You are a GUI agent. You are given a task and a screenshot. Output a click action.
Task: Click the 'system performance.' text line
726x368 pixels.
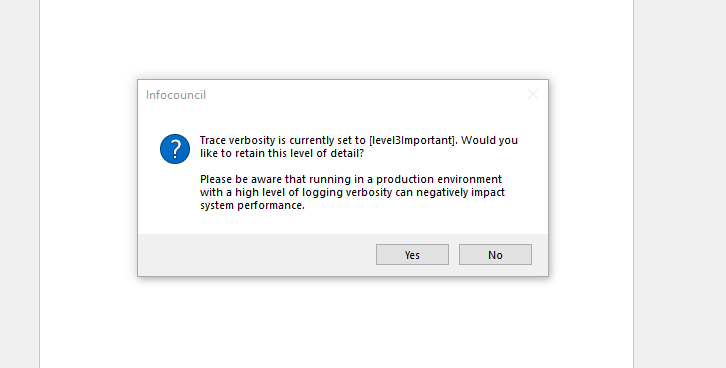pos(252,205)
